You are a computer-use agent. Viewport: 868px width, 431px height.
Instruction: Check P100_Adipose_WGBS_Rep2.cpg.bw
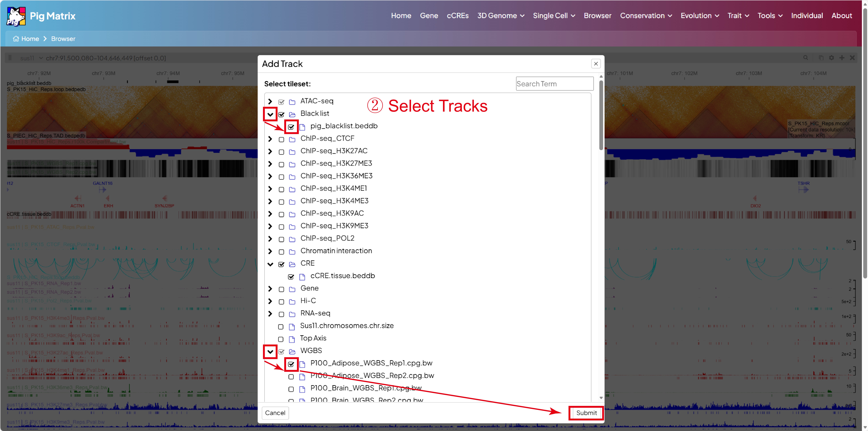click(291, 377)
